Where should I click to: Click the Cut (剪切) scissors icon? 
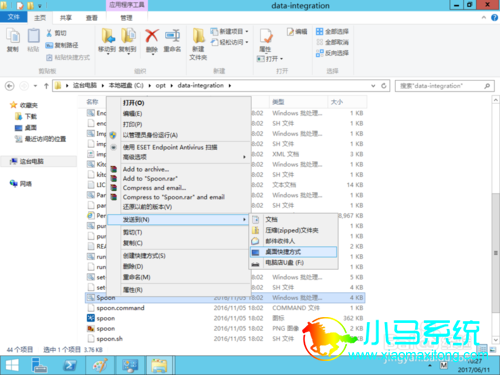49,33
